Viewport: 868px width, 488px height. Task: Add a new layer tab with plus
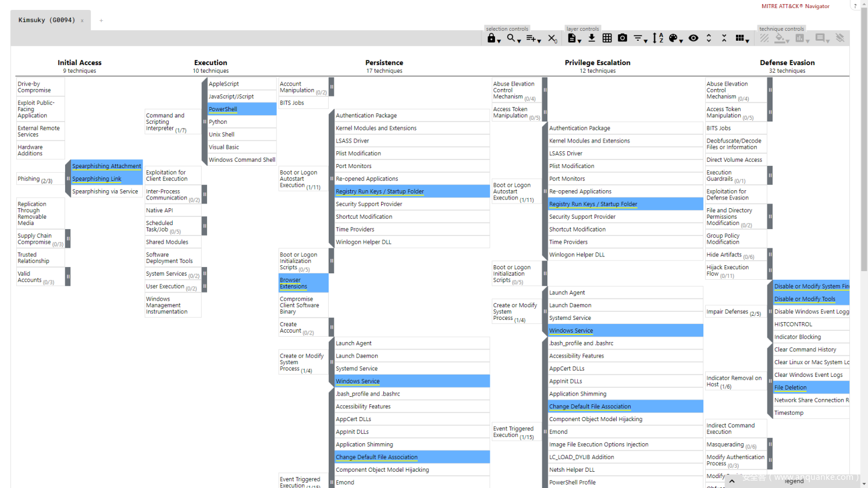pyautogui.click(x=101, y=20)
